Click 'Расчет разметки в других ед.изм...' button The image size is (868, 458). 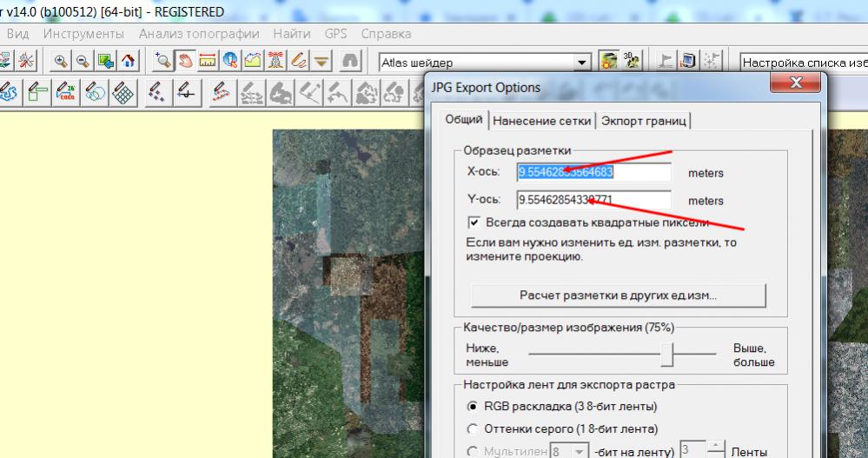(618, 295)
